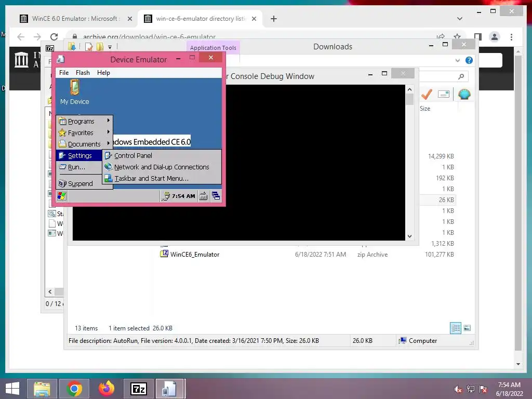Click the globe icon in Explorer ribbon
Image resolution: width=532 pixels, height=399 pixels.
464,94
